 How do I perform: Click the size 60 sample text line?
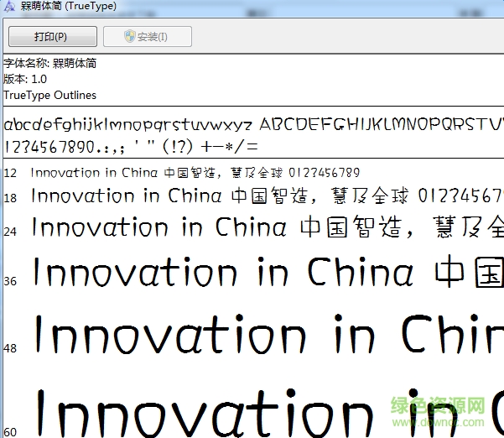coord(270,412)
